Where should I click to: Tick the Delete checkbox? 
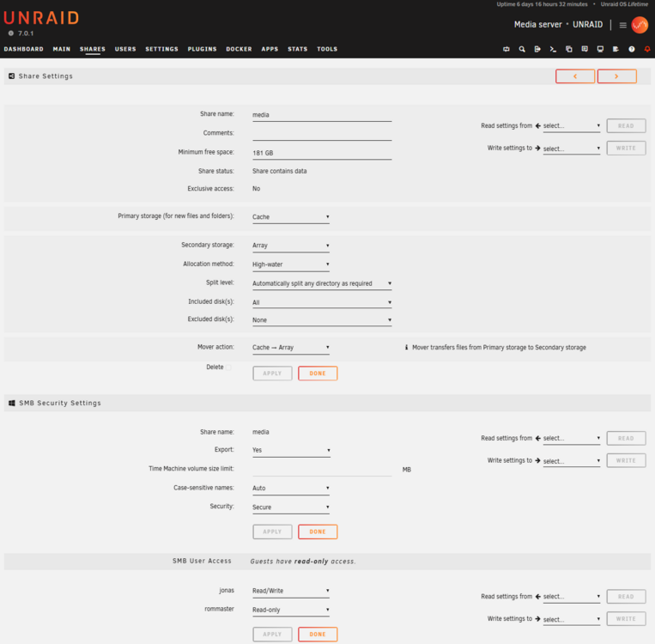(x=228, y=368)
